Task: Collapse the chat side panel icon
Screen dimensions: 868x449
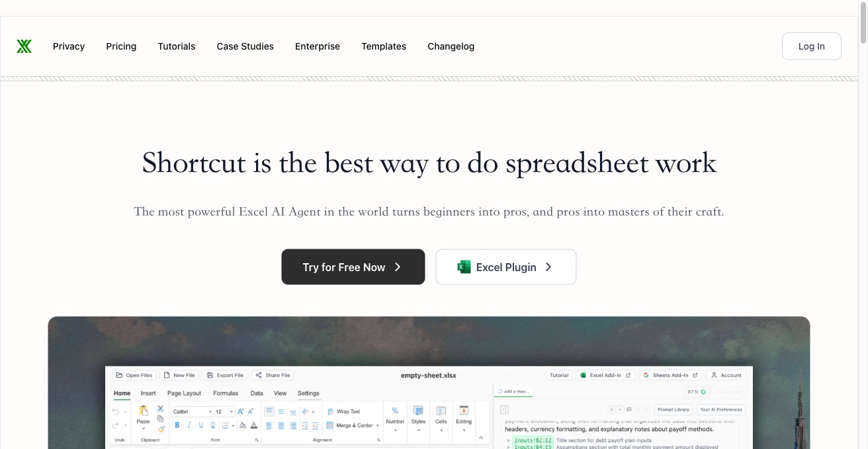Action: pyautogui.click(x=504, y=409)
